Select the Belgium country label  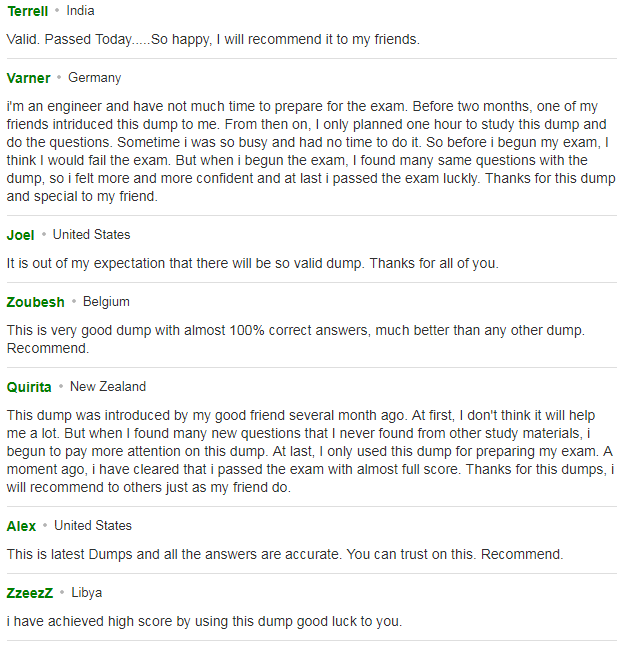click(106, 302)
